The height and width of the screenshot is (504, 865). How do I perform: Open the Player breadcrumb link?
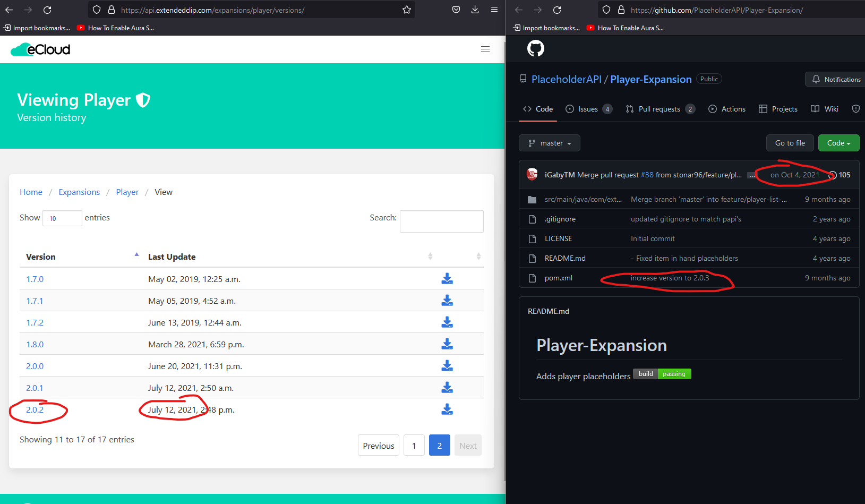point(127,192)
